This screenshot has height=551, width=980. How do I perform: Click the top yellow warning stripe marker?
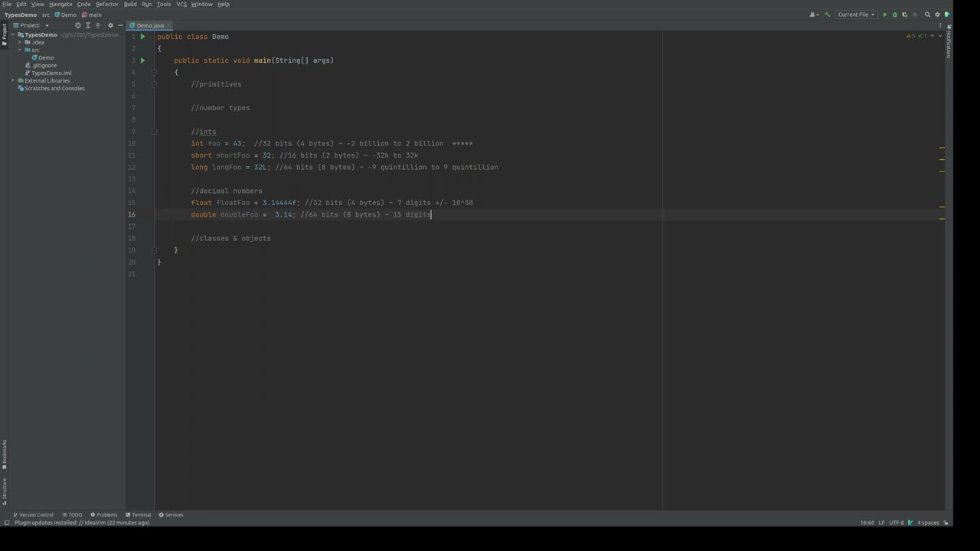click(x=942, y=148)
